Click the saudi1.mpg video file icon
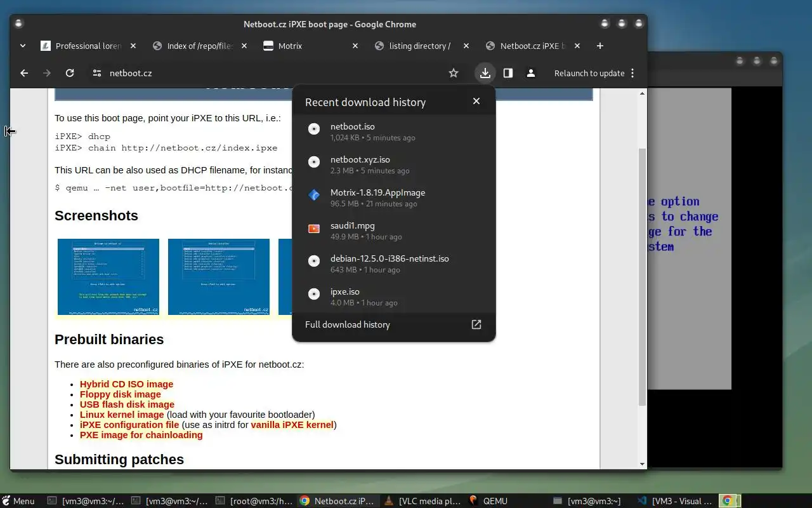812x508 pixels. click(313, 228)
